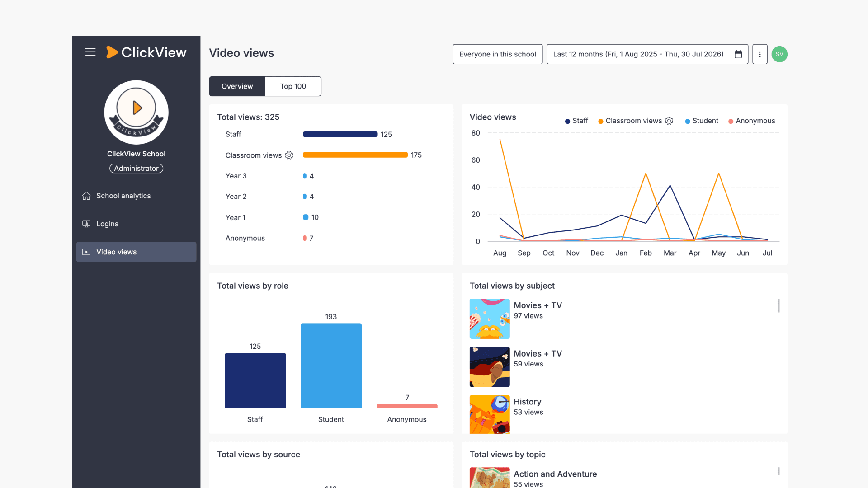Open the hamburger menu icon
The height and width of the screenshot is (488, 868).
coord(90,52)
